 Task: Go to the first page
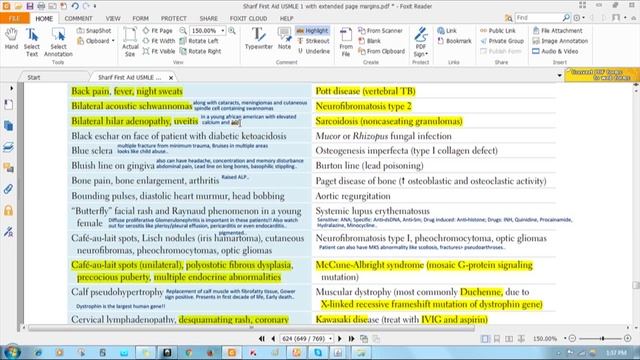tap(262, 339)
